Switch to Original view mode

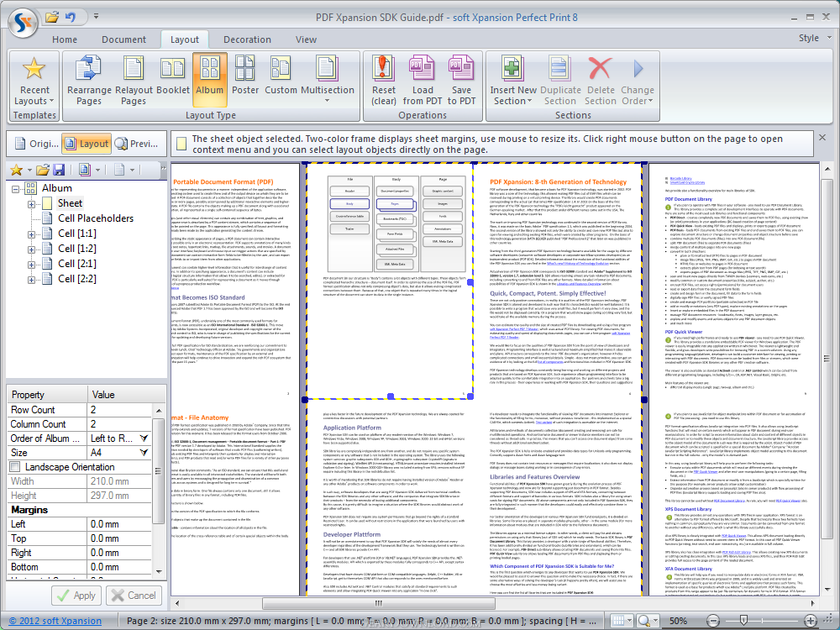pos(36,144)
